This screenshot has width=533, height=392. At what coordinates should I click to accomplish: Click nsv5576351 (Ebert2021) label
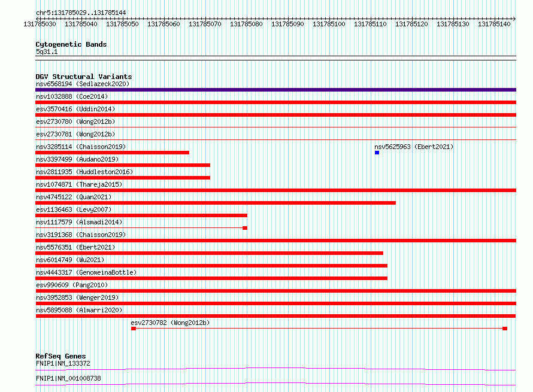pos(75,247)
